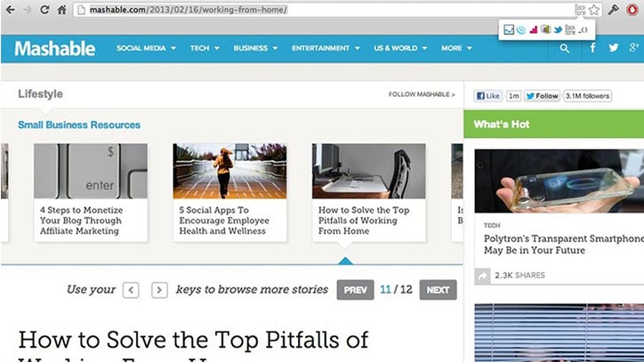The image size is (644, 362).
Task: Click the right arrow key icon
Action: tap(159, 290)
